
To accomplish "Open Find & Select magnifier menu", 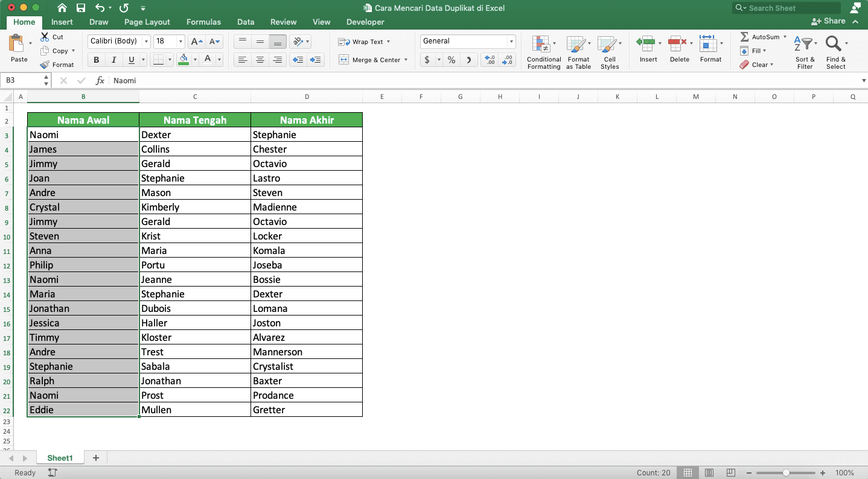I will pyautogui.click(x=836, y=52).
